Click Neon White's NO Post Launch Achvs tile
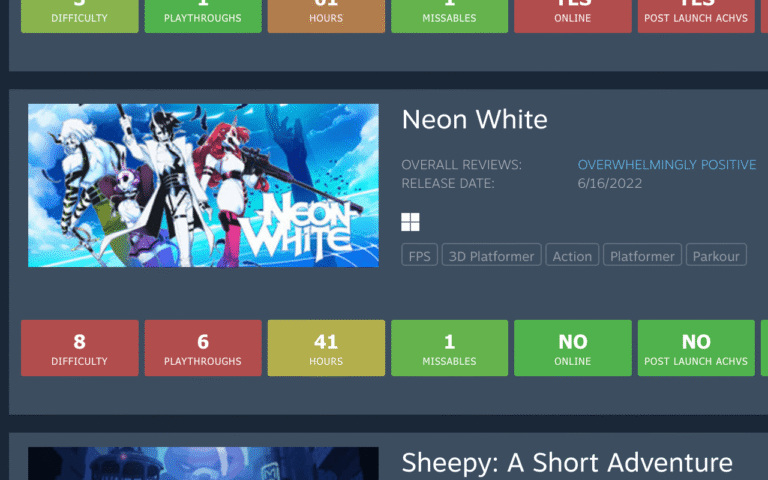The height and width of the screenshot is (480, 768). click(x=696, y=348)
